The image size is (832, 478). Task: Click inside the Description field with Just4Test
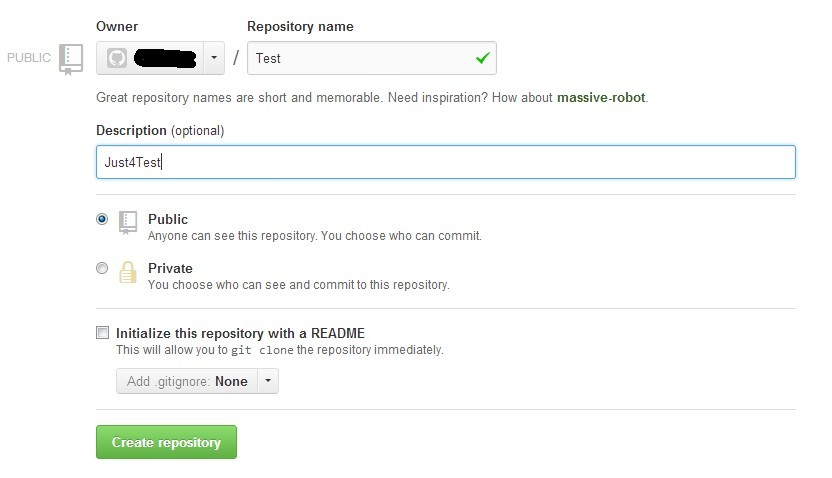point(446,162)
